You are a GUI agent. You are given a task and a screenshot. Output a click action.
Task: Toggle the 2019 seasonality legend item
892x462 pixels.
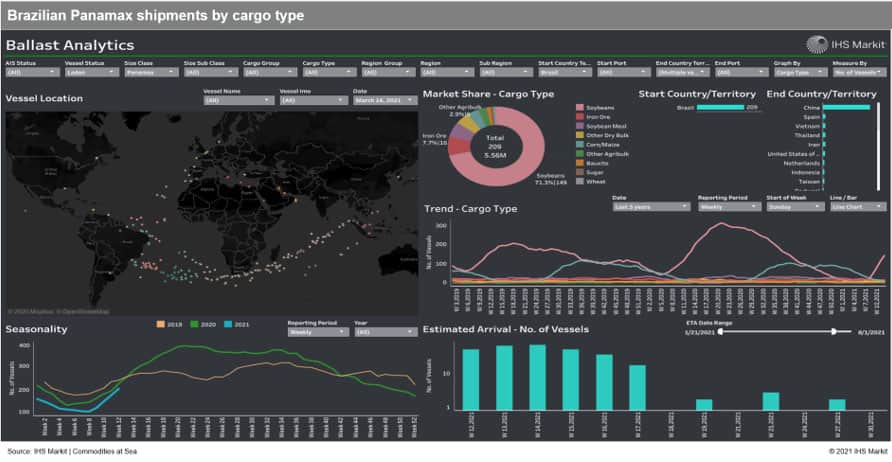(x=163, y=323)
